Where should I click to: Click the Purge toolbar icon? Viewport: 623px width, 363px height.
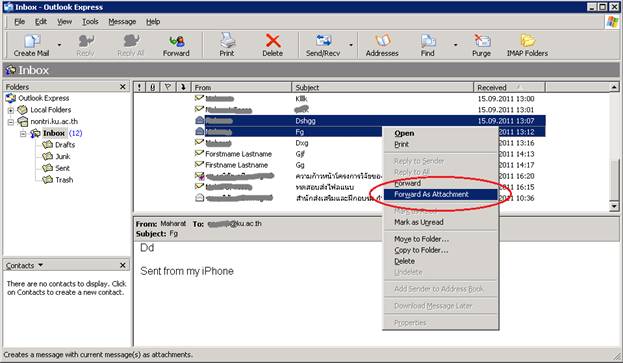pos(482,45)
